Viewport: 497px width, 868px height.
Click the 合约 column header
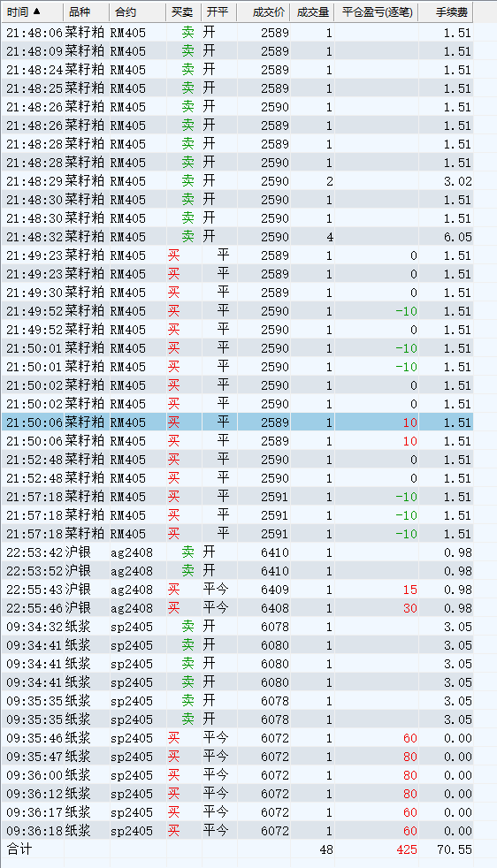(x=137, y=11)
